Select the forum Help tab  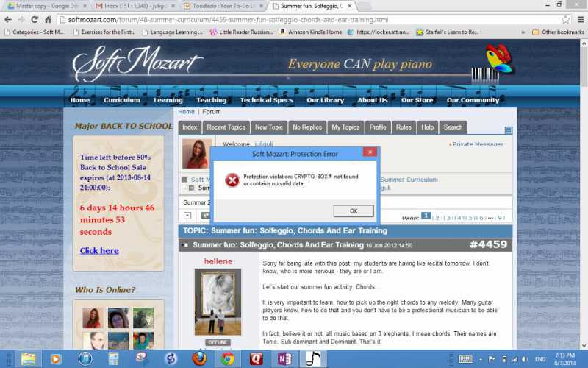point(427,127)
